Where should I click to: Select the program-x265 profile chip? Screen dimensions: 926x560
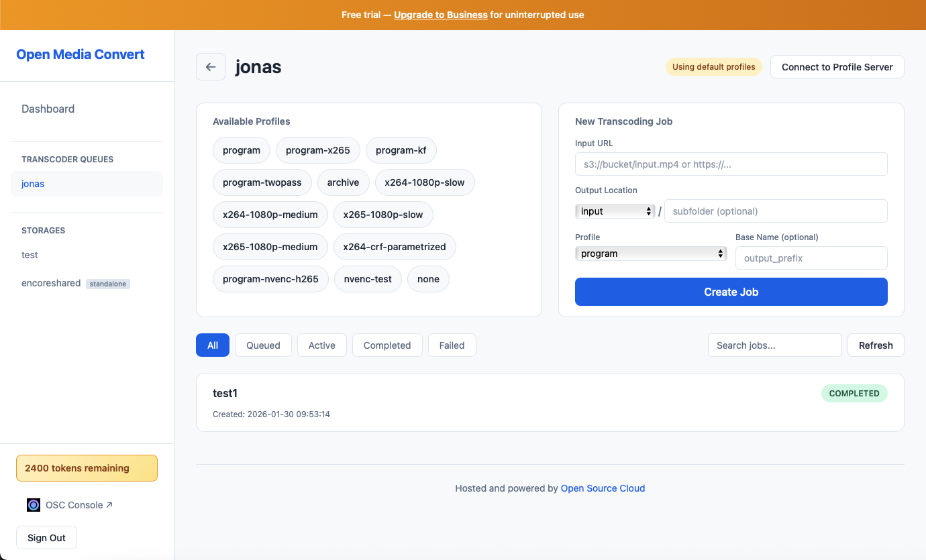(x=318, y=150)
